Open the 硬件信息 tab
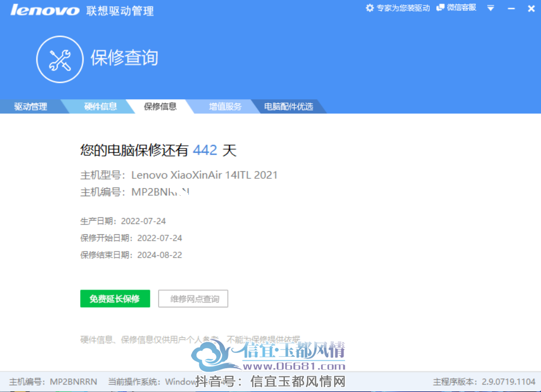Image resolution: width=541 pixels, height=392 pixels. pyautogui.click(x=100, y=106)
